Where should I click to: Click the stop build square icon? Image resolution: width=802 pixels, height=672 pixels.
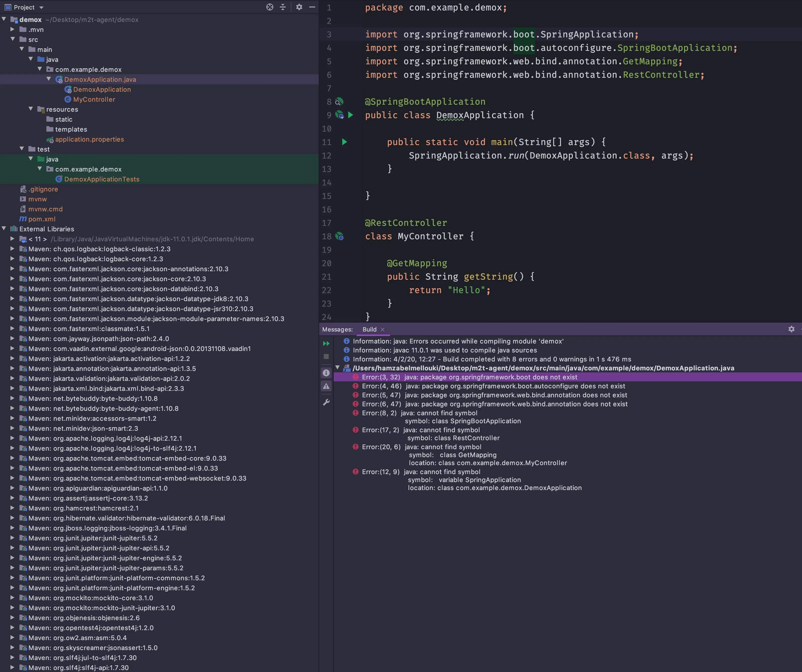point(326,356)
